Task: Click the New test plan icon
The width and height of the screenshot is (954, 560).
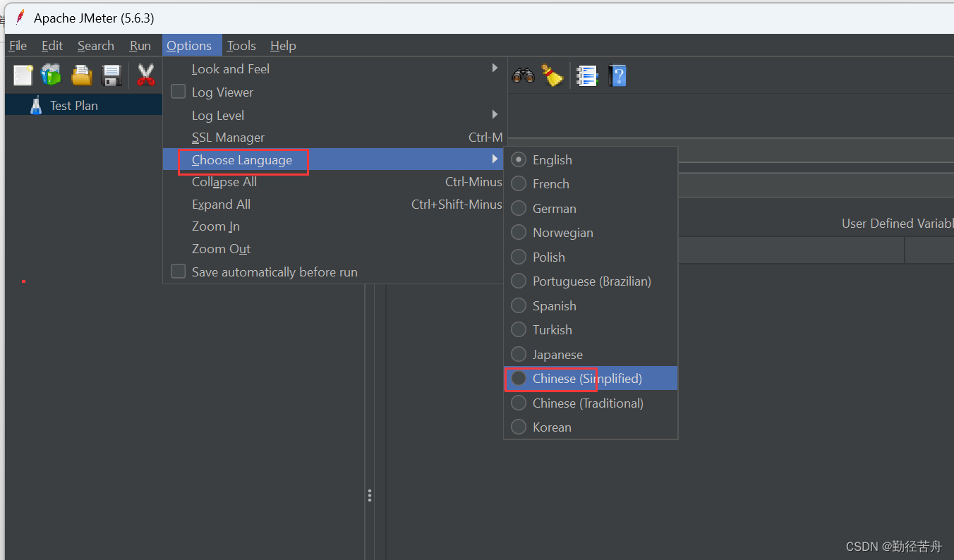Action: click(x=23, y=75)
